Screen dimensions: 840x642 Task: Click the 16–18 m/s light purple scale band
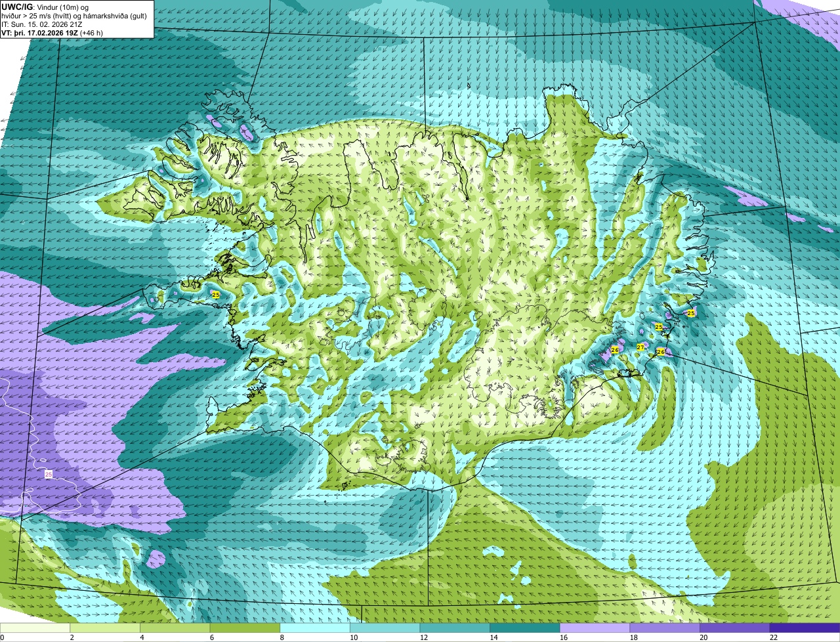[595, 628]
